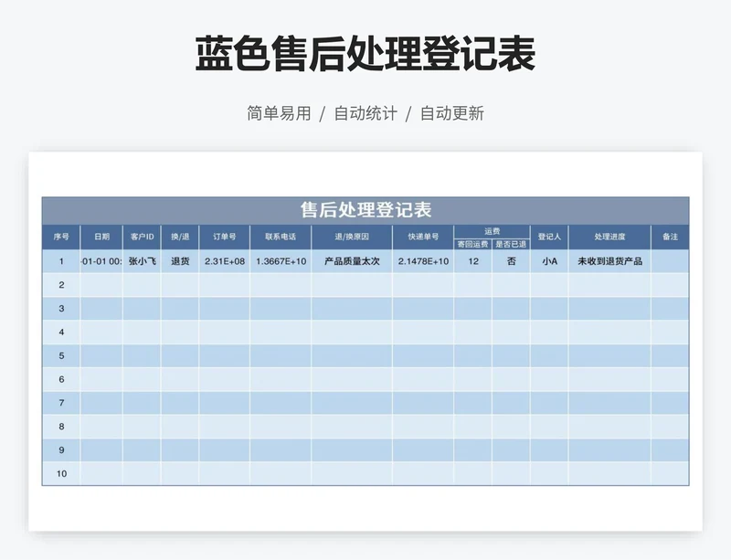Click the tracking cell 2.1478E+10

pyautogui.click(x=423, y=261)
